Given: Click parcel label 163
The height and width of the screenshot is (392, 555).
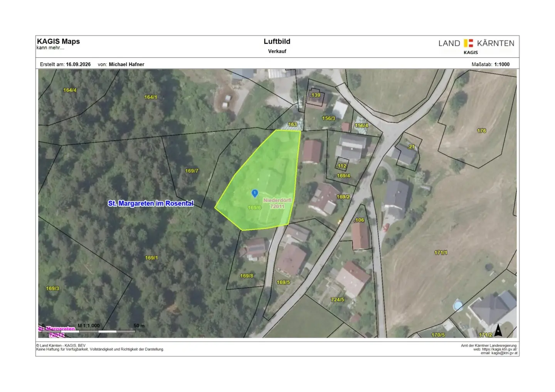Looking at the screenshot, I should tap(293, 124).
